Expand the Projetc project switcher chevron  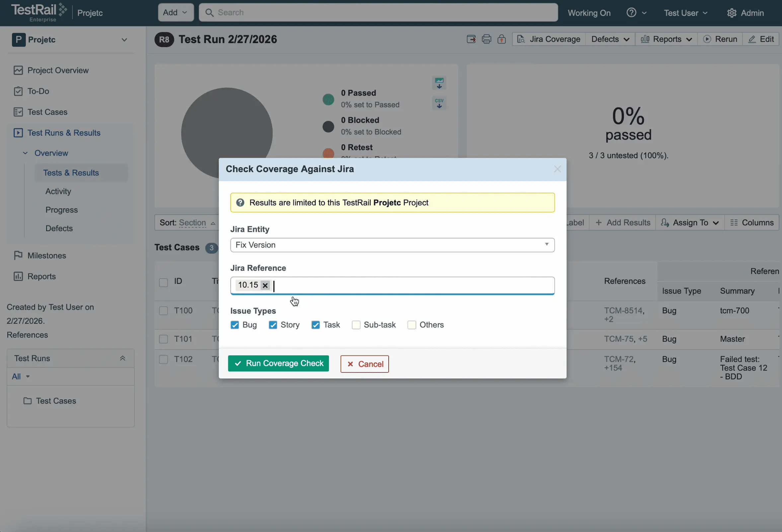(124, 40)
